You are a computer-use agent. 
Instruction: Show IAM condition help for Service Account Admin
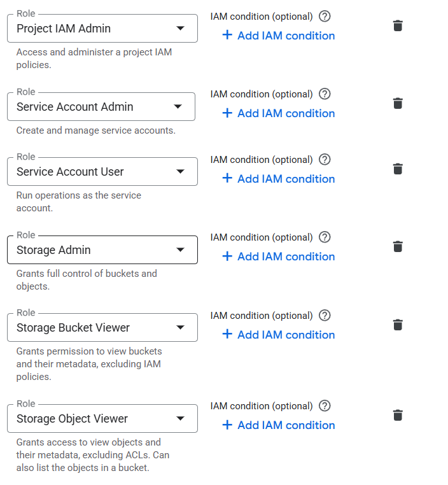325,94
